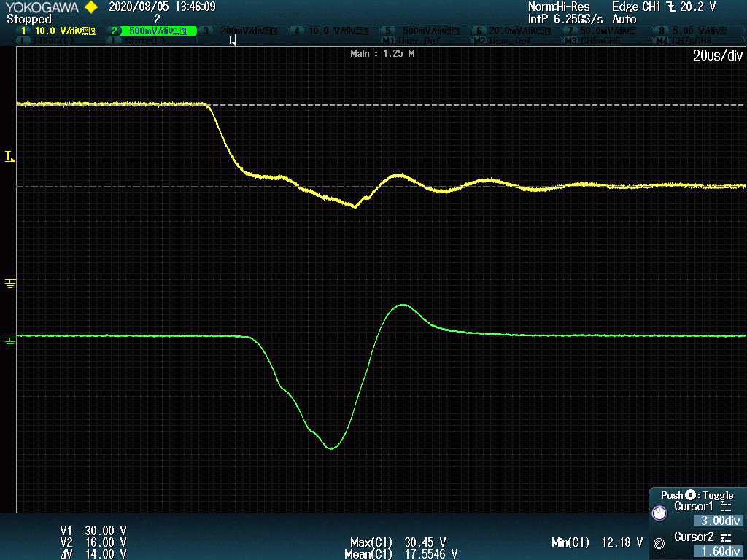Click the Yokogawa diamond logo icon

coord(91,7)
